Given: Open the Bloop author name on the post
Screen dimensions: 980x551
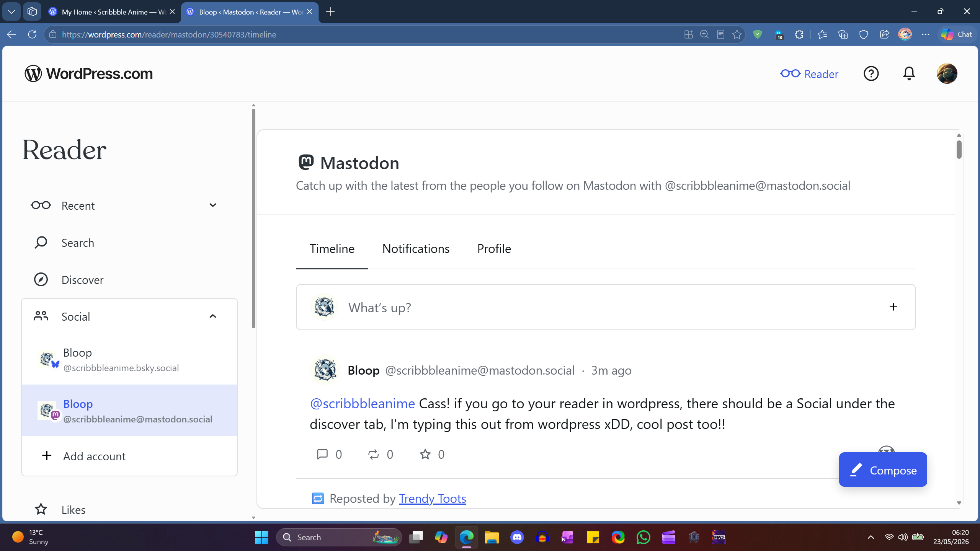Looking at the screenshot, I should point(363,370).
